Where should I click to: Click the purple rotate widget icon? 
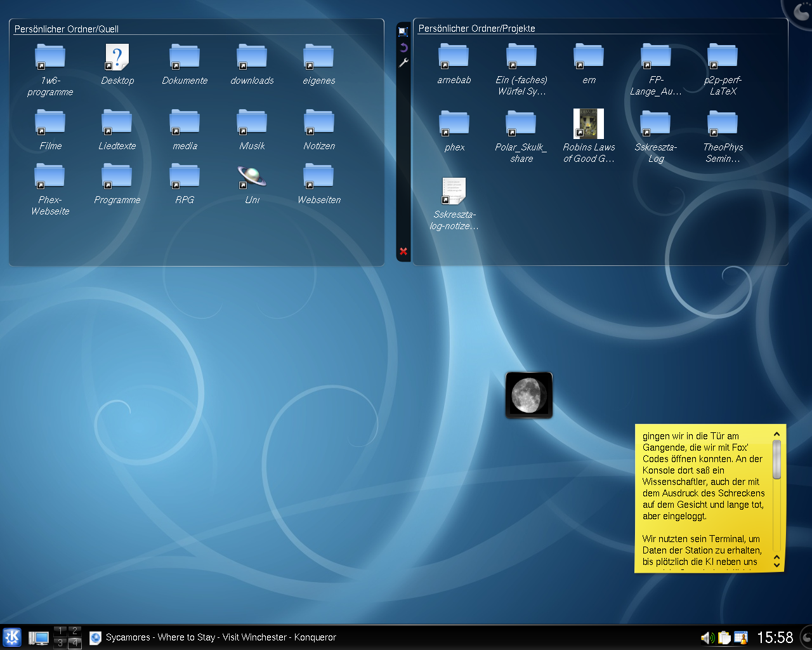[x=403, y=48]
